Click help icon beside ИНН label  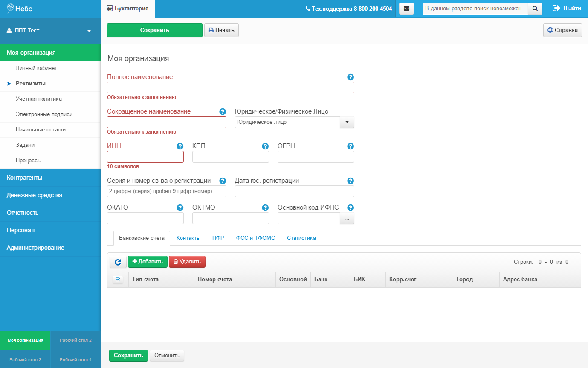180,146
